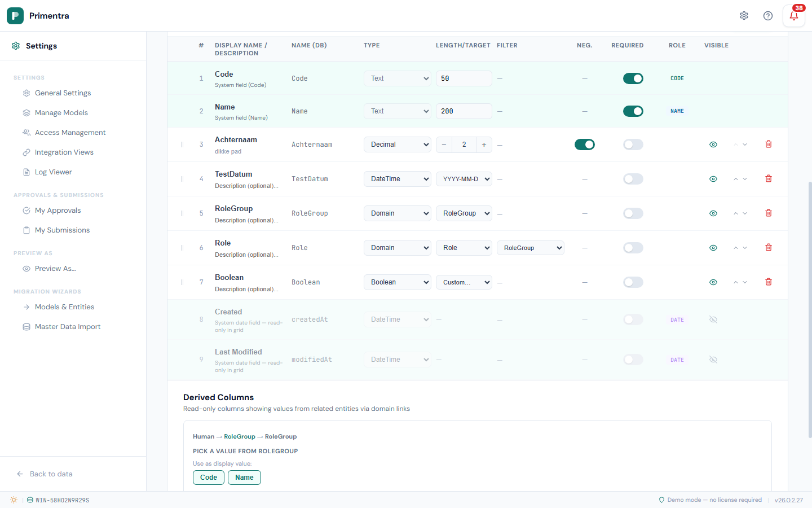Open the Type dropdown for TestDatum

[x=397, y=179]
